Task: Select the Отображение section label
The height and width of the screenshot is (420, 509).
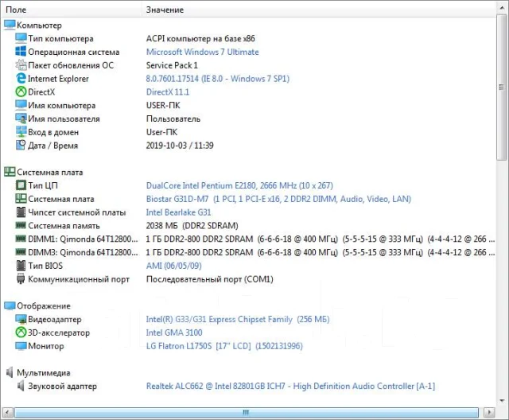Action: tap(44, 305)
